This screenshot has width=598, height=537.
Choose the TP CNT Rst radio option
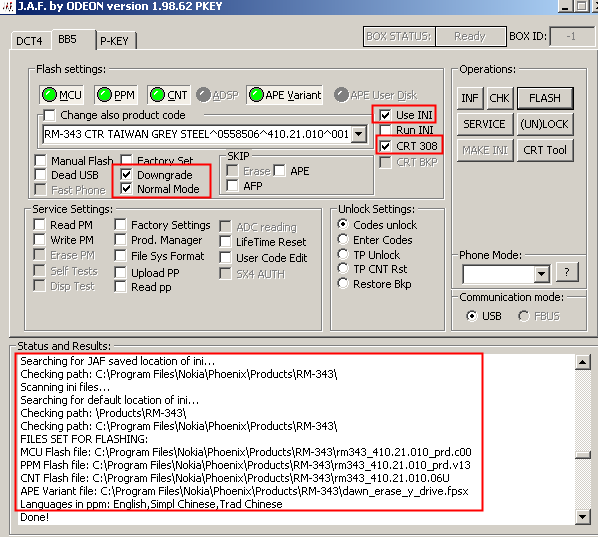[x=343, y=268]
